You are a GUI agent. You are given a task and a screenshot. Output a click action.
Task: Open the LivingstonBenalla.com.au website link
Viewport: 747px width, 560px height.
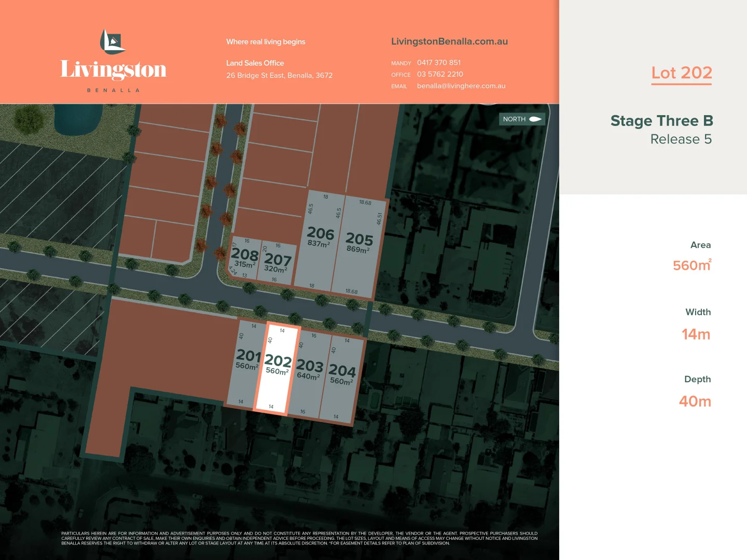tap(449, 41)
